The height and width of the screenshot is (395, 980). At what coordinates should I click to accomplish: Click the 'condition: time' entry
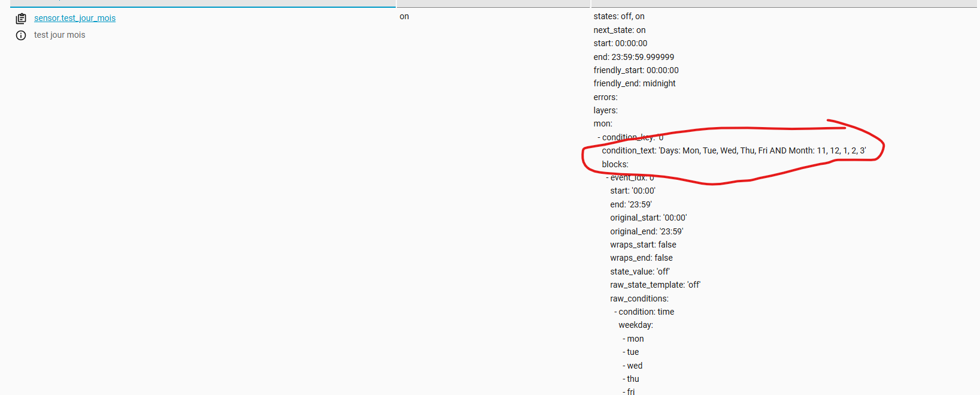pyautogui.click(x=646, y=312)
